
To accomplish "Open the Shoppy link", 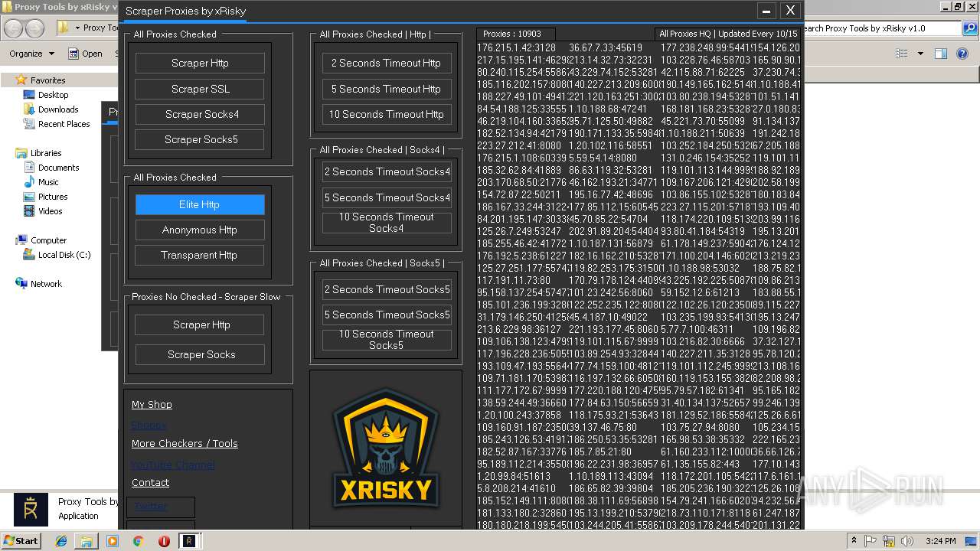I will [x=149, y=425].
